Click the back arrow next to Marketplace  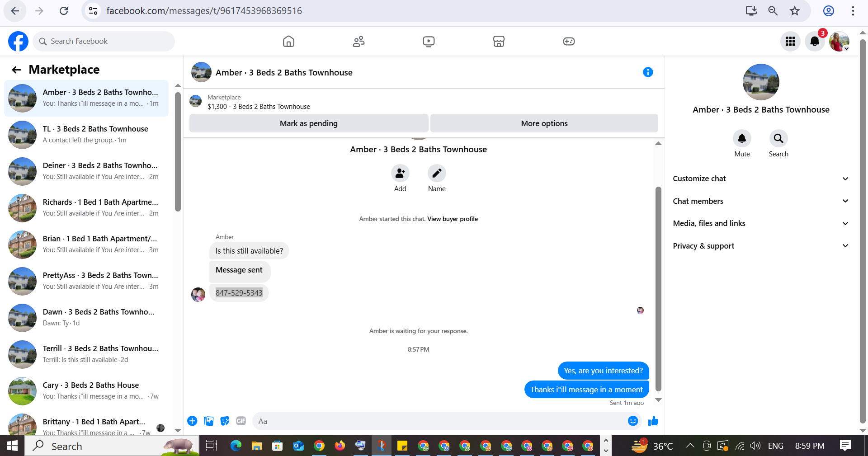point(16,70)
